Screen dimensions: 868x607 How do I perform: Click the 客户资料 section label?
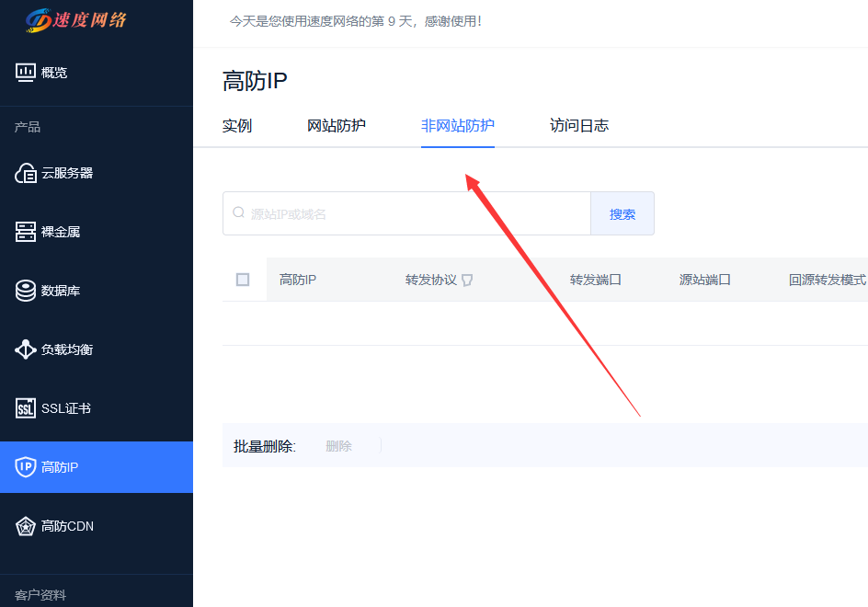pyautogui.click(x=40, y=595)
